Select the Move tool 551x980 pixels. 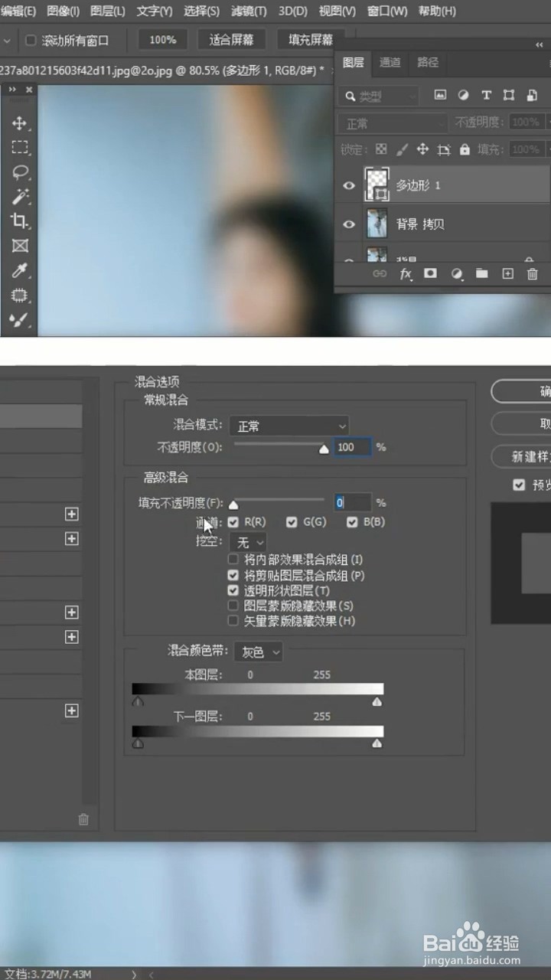coord(19,123)
